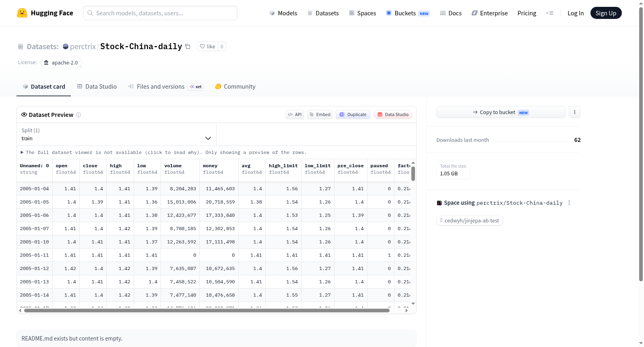
Task: Click the money value 17,333,840
Action: click(220, 215)
